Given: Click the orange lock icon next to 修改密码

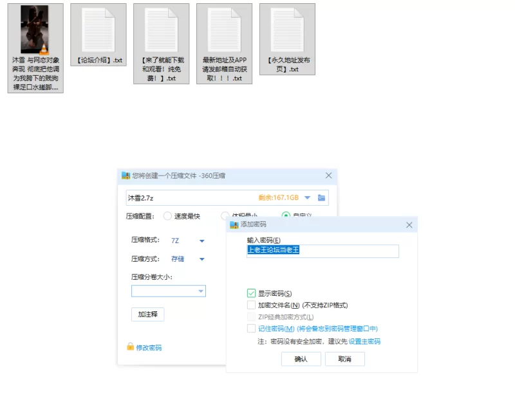Looking at the screenshot, I should pyautogui.click(x=130, y=347).
